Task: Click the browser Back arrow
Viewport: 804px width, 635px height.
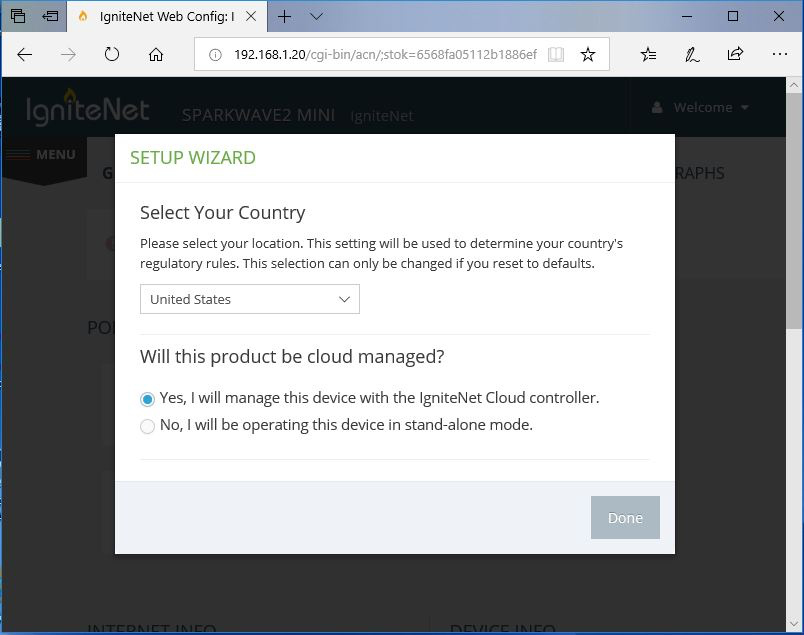Action: (25, 54)
